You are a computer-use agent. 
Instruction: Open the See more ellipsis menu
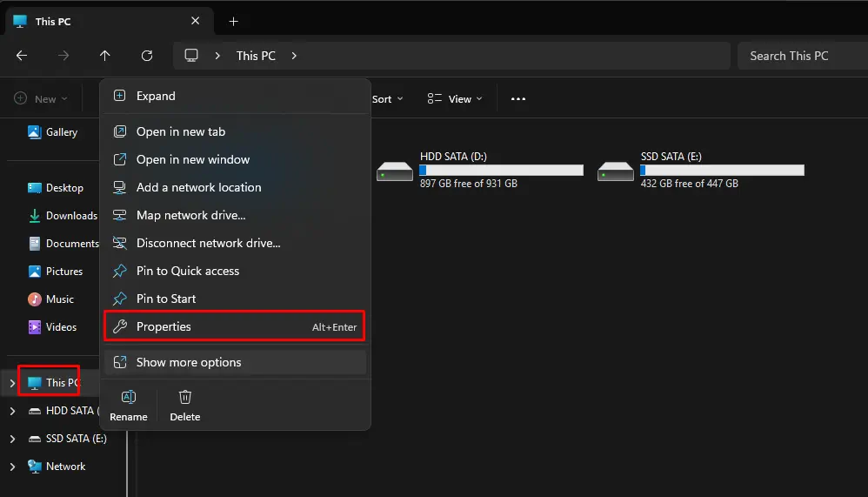(x=518, y=99)
